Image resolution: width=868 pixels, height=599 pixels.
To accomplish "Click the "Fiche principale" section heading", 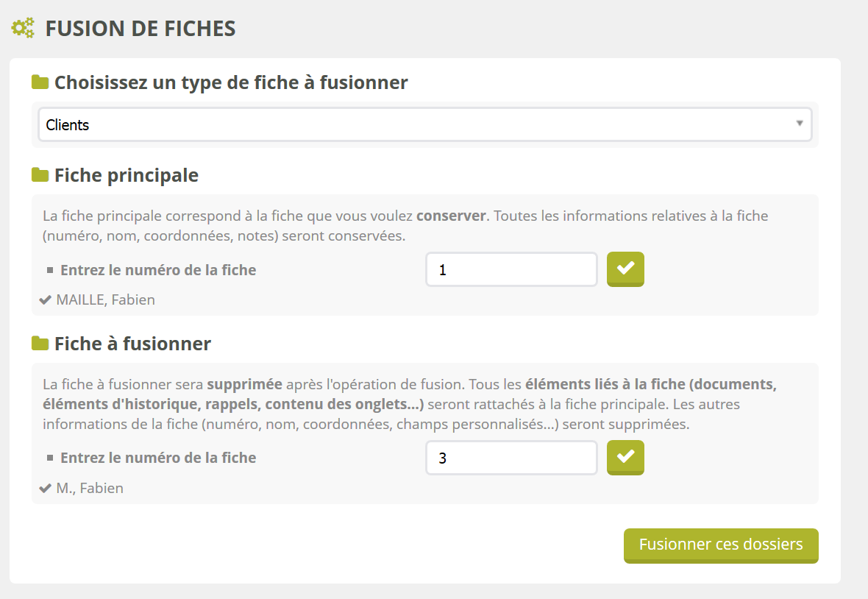I will coord(127,175).
